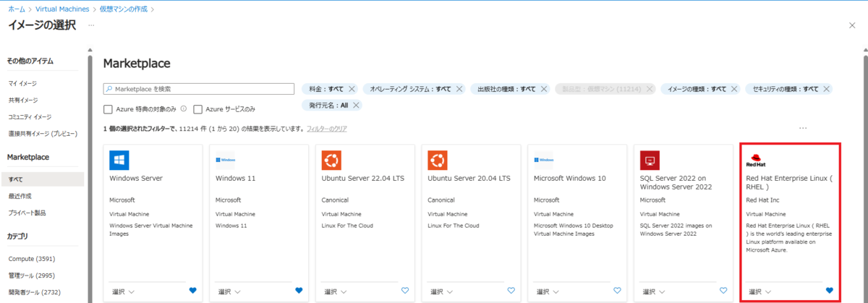The image size is (868, 303).
Task: Expand 選択 dropdown on Windows 10 card
Action: coord(548,291)
